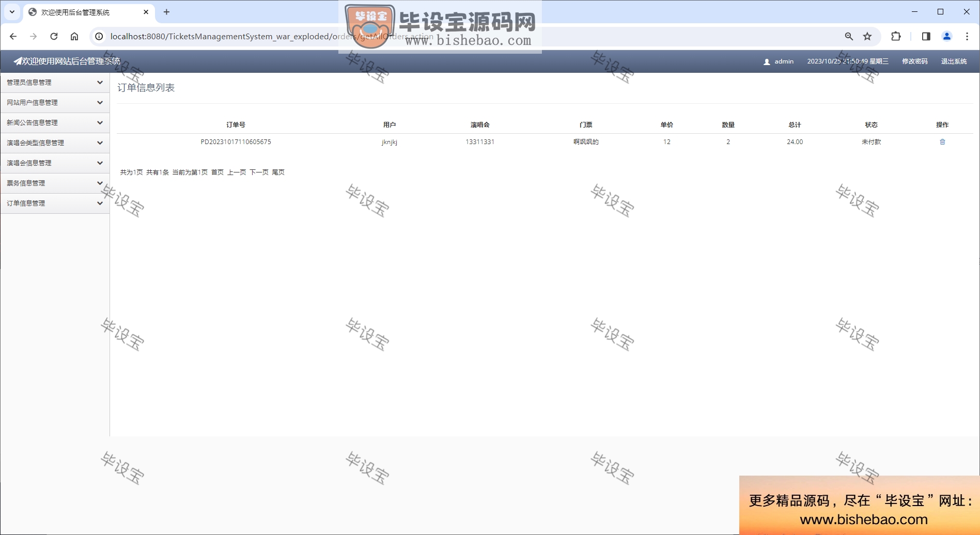Viewport: 980px width, 535px height.
Task: Click status cell 未付款
Action: [872, 142]
